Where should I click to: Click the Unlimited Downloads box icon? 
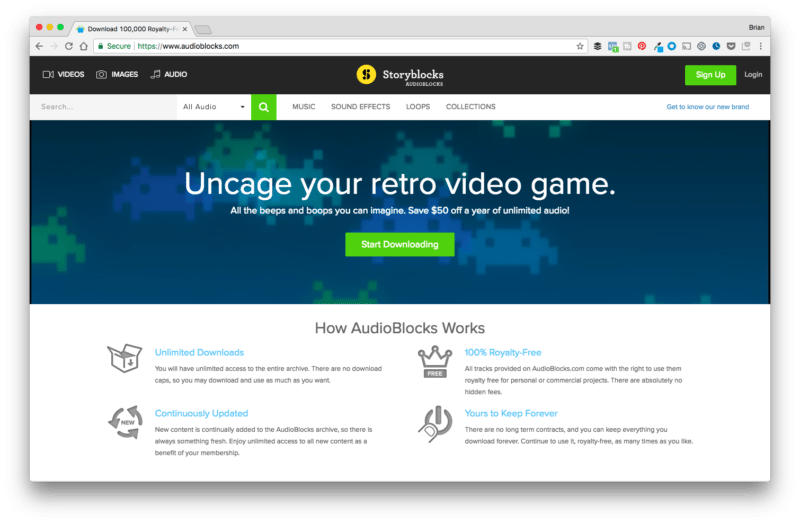tap(124, 358)
